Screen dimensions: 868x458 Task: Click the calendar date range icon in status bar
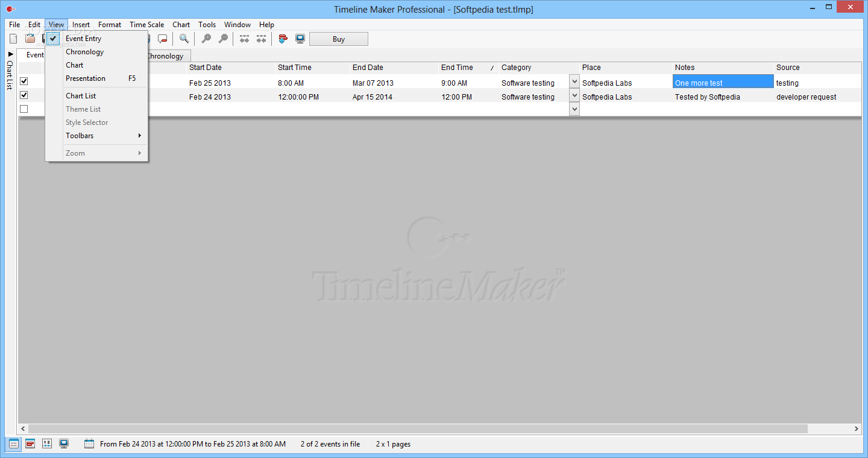coord(89,444)
